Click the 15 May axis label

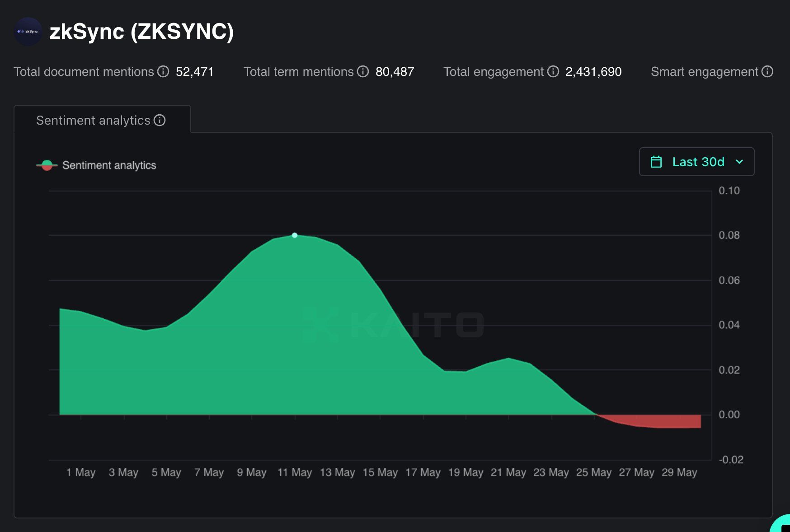click(380, 472)
